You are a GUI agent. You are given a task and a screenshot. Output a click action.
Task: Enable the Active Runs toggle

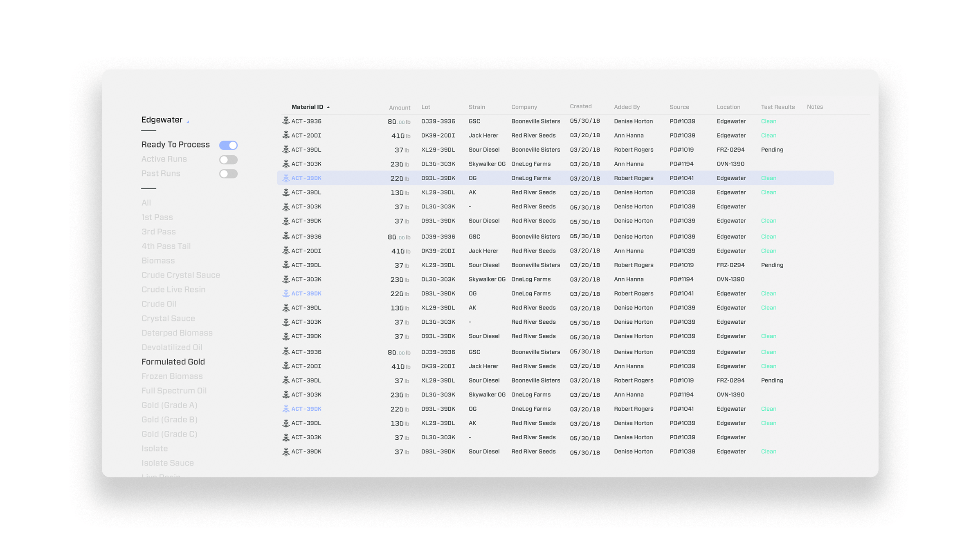(228, 159)
